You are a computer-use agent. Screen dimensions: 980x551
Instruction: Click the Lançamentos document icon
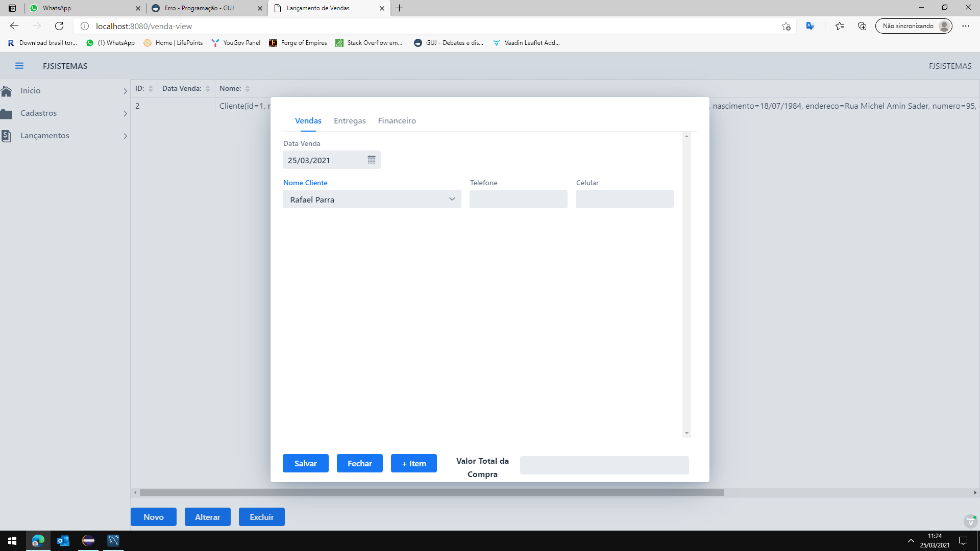[7, 136]
